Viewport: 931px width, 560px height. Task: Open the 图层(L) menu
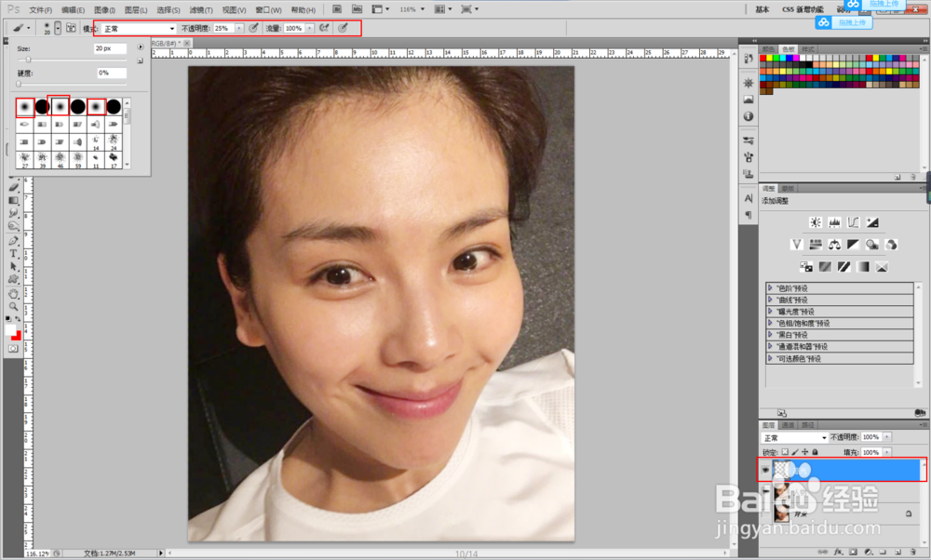[x=136, y=10]
